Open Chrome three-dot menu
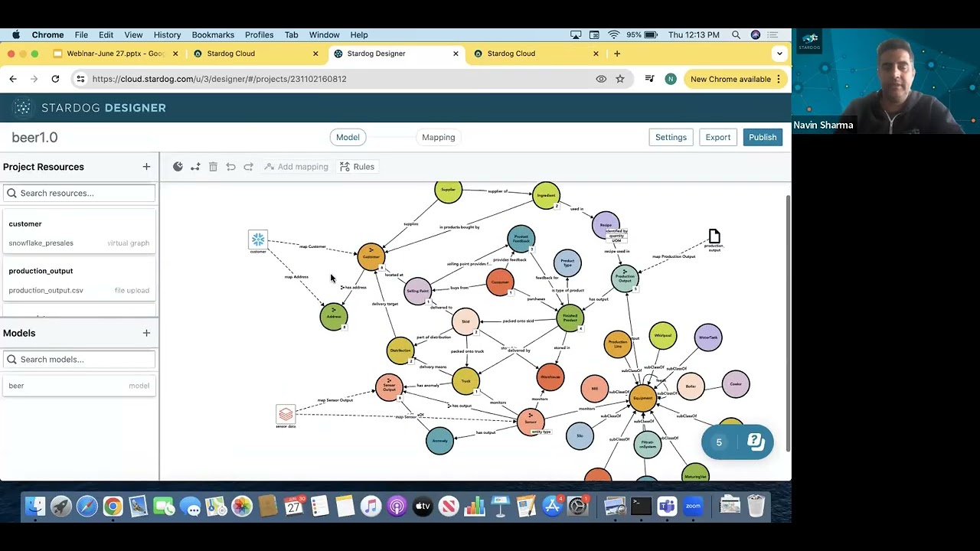This screenshot has height=551, width=980. [x=779, y=79]
